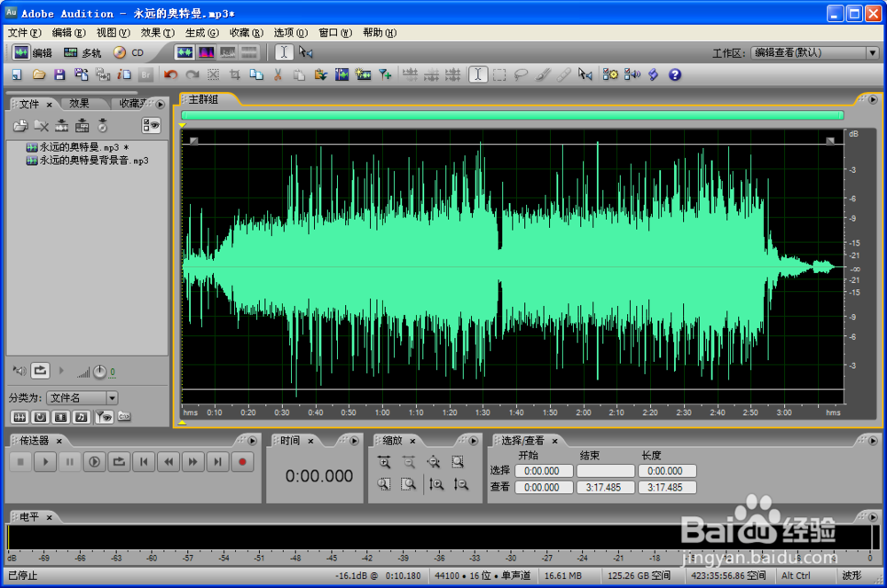The image size is (887, 588).
Task: Click Go to Beginning transport button
Action: pyautogui.click(x=144, y=462)
